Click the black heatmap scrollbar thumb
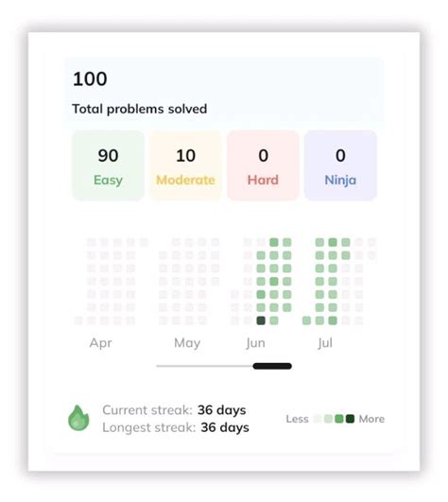This screenshot has height=502, width=448. (272, 366)
